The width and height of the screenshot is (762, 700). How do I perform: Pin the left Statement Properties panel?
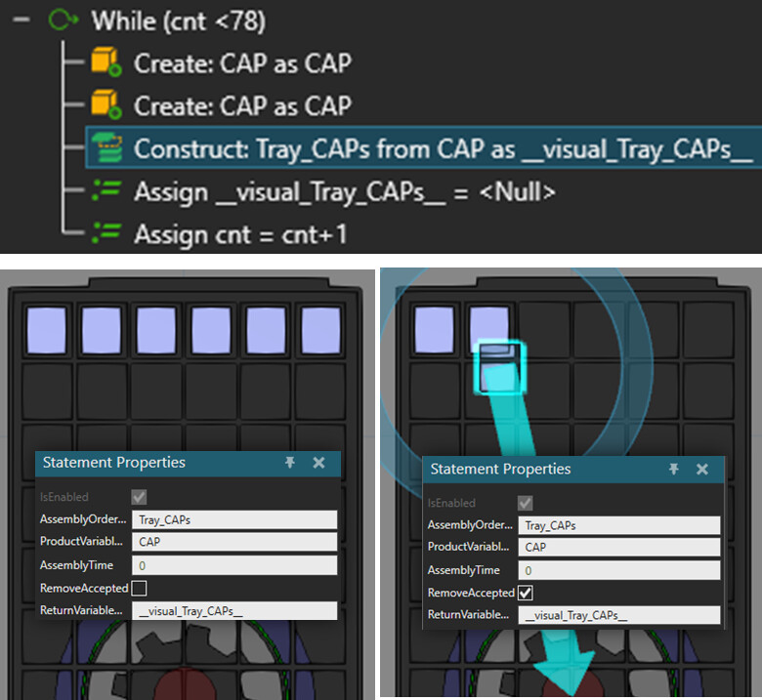(290, 463)
